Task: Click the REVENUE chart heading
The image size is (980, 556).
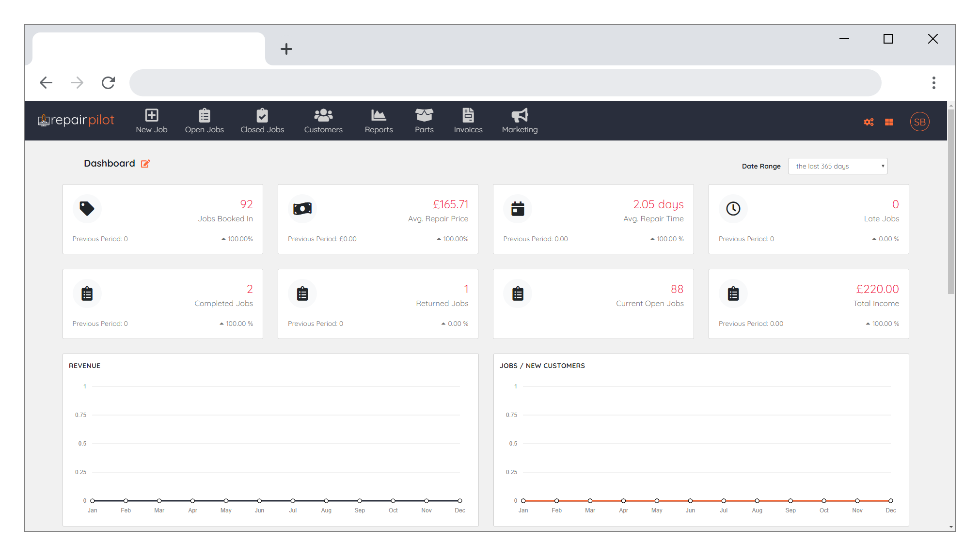Action: coord(84,366)
